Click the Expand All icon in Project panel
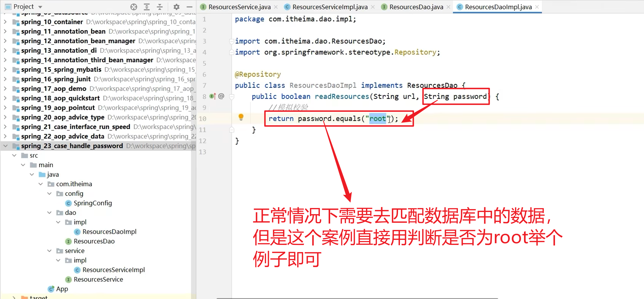644x299 pixels. tap(147, 7)
